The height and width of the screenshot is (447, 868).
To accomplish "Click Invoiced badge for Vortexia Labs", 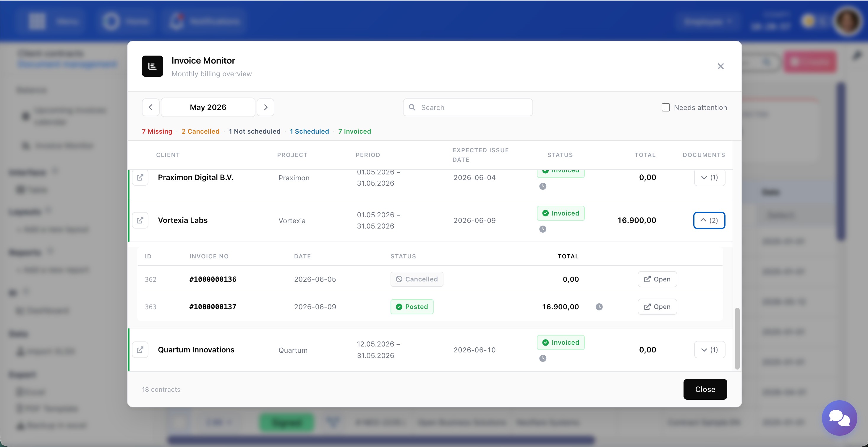I will coord(560,213).
